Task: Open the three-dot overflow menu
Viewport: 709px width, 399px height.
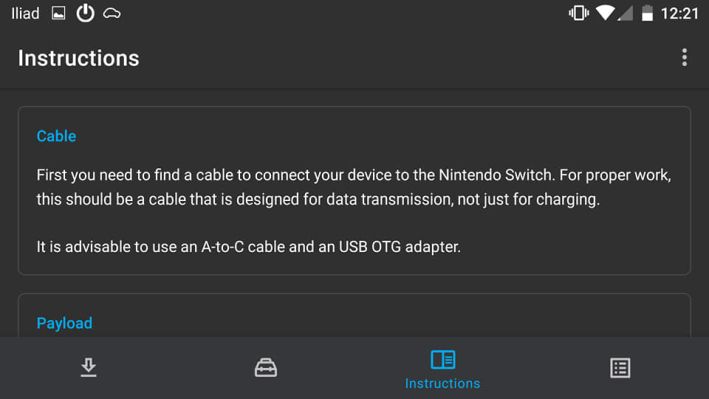Action: click(x=684, y=58)
